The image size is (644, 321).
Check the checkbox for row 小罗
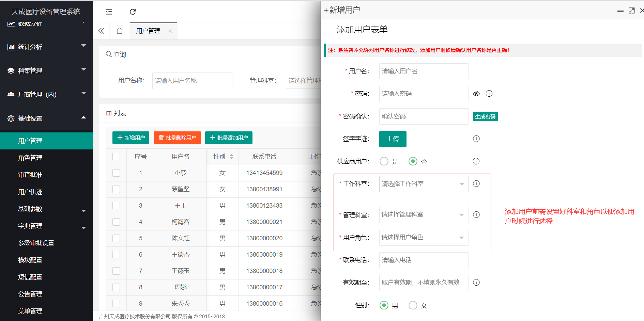[116, 173]
